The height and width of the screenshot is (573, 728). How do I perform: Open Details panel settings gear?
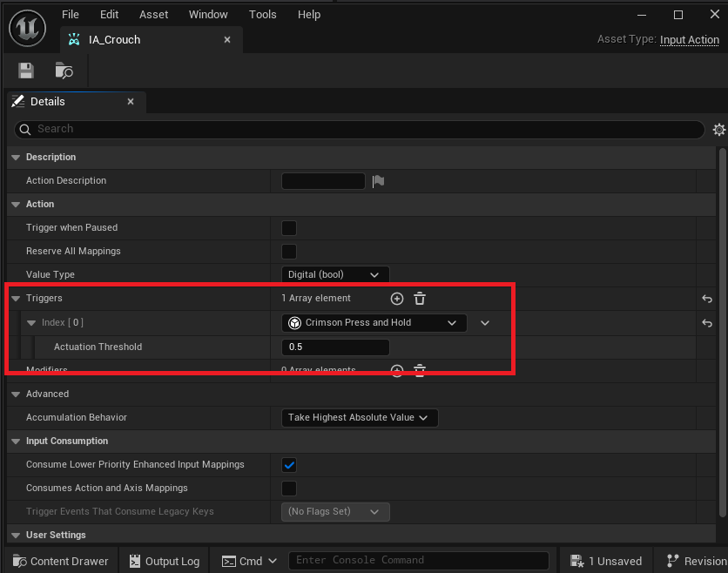[718, 130]
